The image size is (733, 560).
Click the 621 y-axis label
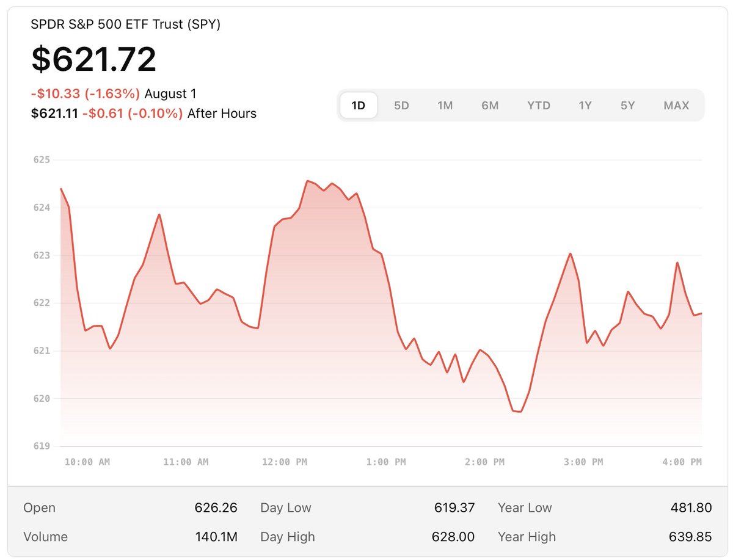[x=42, y=351]
